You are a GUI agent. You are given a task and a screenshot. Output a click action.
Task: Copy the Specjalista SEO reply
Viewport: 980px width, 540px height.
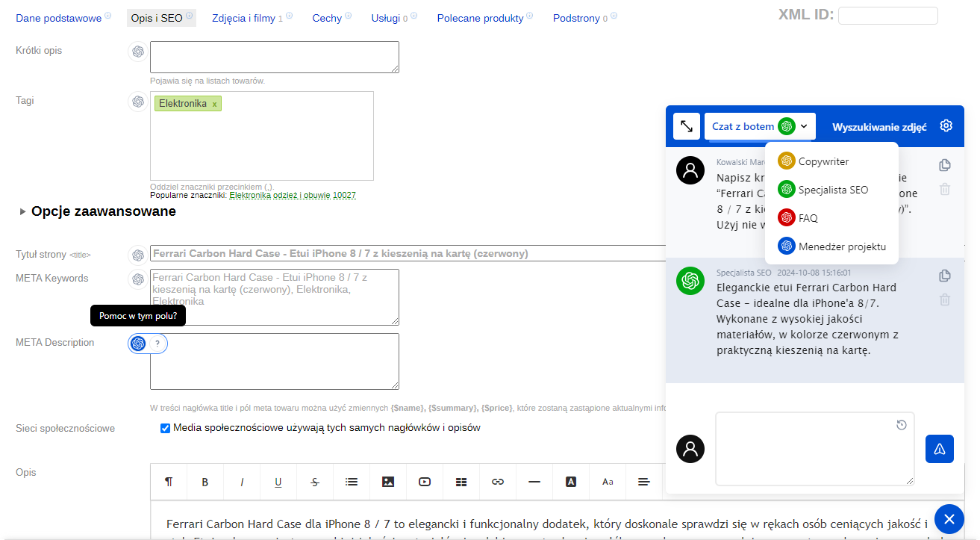[x=945, y=276]
